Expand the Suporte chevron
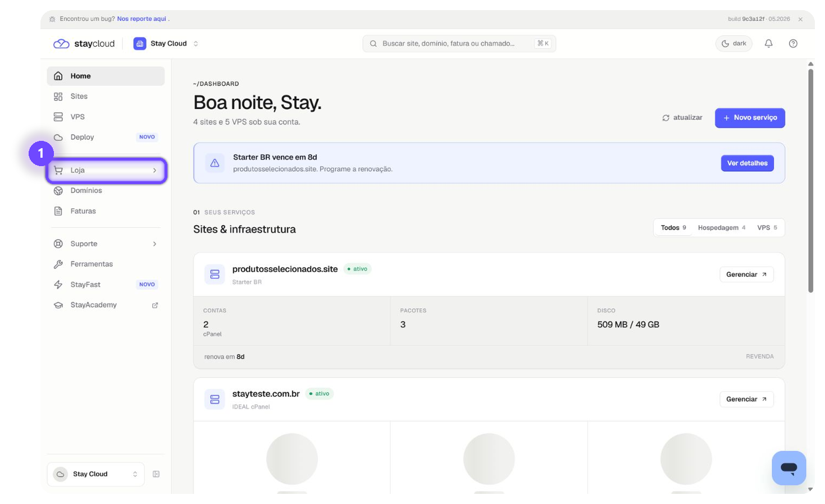Image resolution: width=825 pixels, height=504 pixels. pyautogui.click(x=154, y=244)
